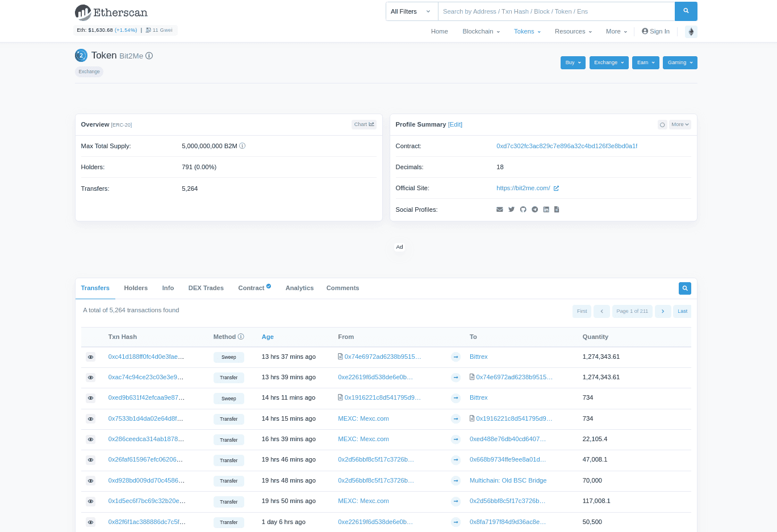Toggle the eye preview for transaction 0xac74c94ce23c03e3e9
The height and width of the screenshot is (532, 777).
click(x=90, y=378)
